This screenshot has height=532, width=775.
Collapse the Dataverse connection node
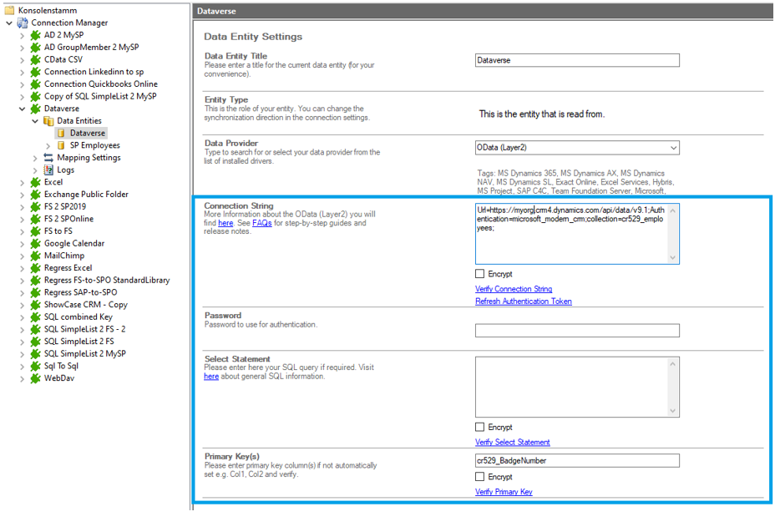[x=23, y=109]
